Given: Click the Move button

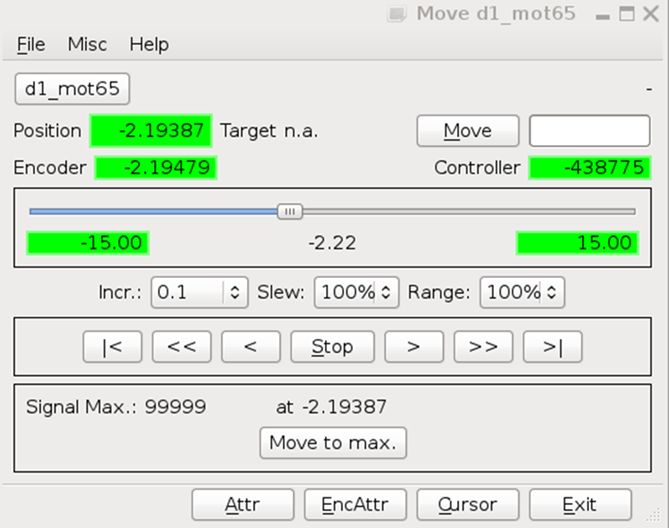Looking at the screenshot, I should pyautogui.click(x=468, y=131).
